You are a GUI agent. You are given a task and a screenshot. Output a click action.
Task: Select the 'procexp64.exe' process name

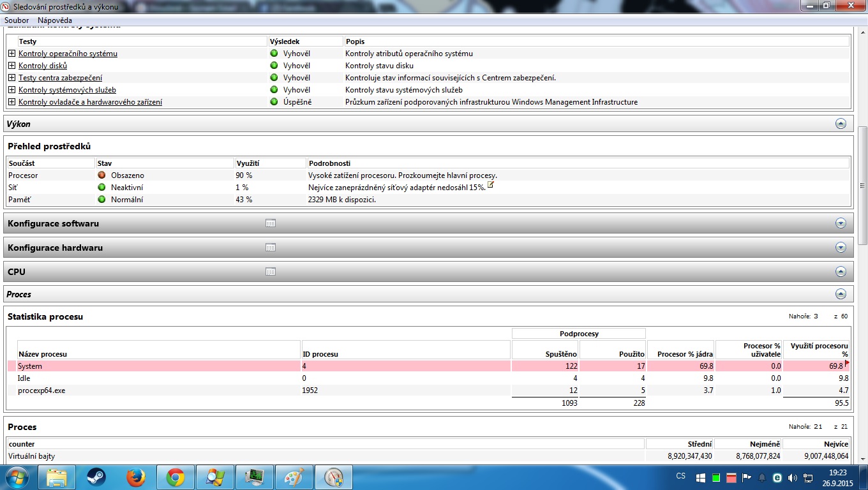(x=41, y=390)
